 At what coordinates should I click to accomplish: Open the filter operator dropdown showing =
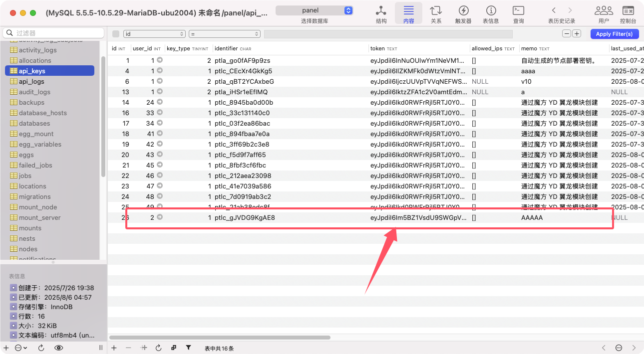(224, 34)
